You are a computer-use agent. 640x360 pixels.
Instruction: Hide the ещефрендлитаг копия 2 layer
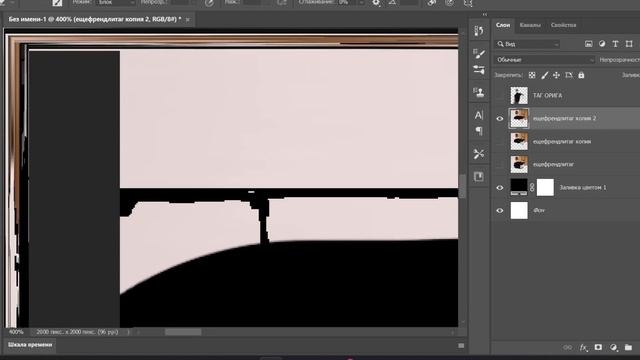click(x=500, y=119)
